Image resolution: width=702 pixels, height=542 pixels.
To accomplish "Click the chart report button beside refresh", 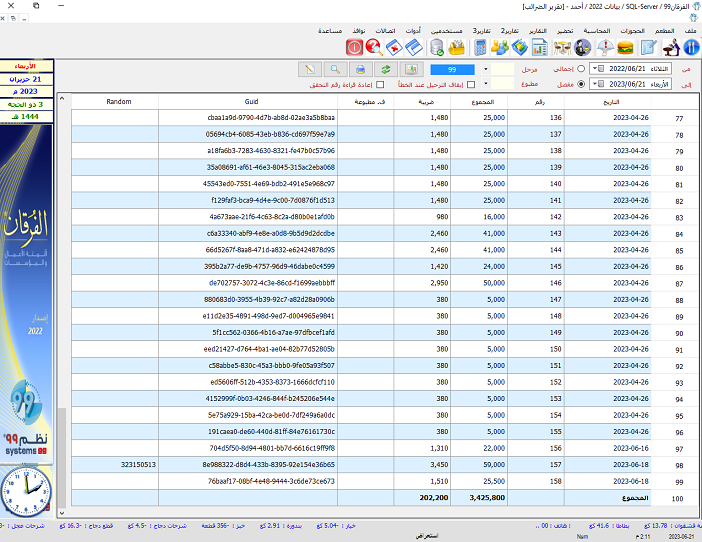I will pyautogui.click(x=410, y=69).
